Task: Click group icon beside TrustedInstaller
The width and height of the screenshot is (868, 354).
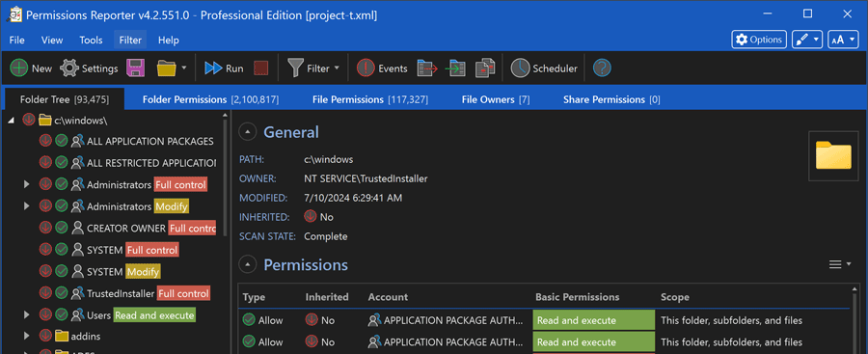Action: point(77,293)
